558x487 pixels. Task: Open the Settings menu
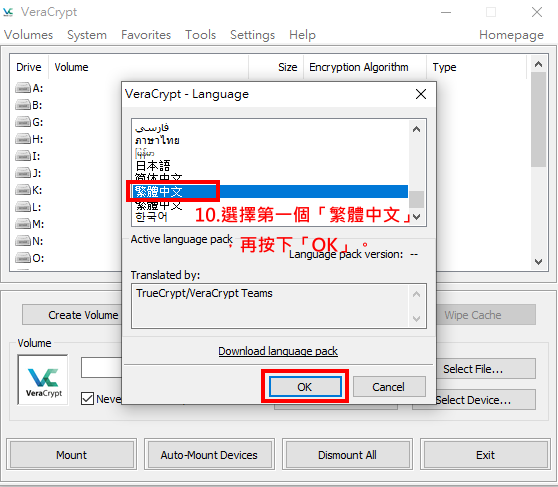pos(252,35)
